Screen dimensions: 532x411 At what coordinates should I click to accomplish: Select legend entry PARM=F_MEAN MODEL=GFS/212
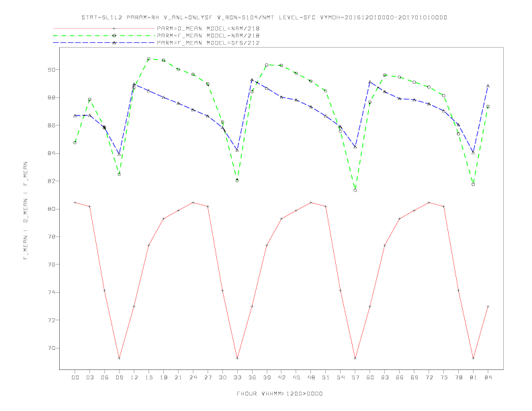[x=208, y=43]
